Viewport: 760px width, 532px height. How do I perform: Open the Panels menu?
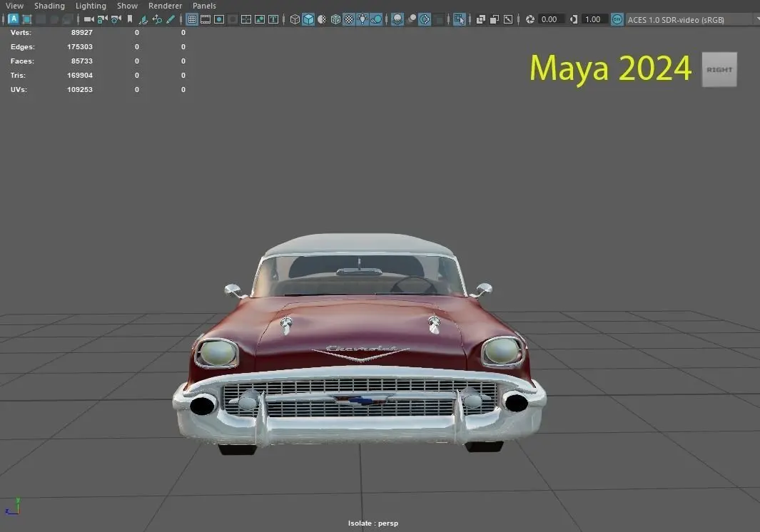point(205,6)
